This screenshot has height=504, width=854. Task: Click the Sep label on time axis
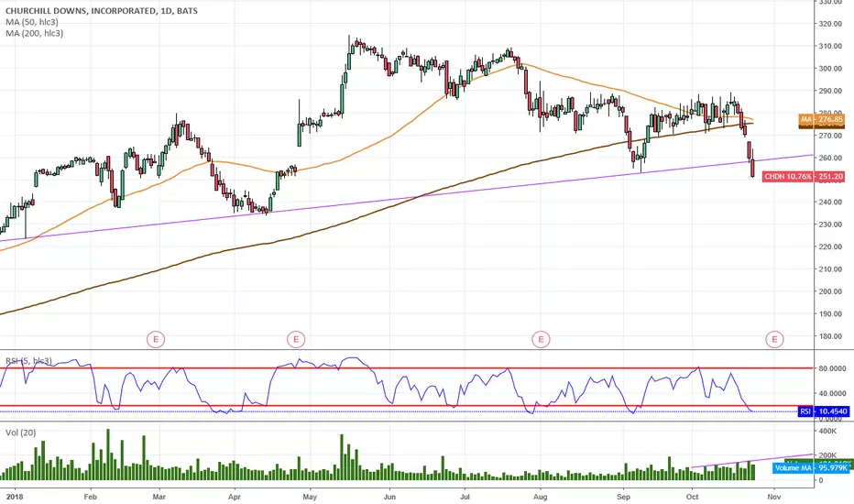coord(623,497)
